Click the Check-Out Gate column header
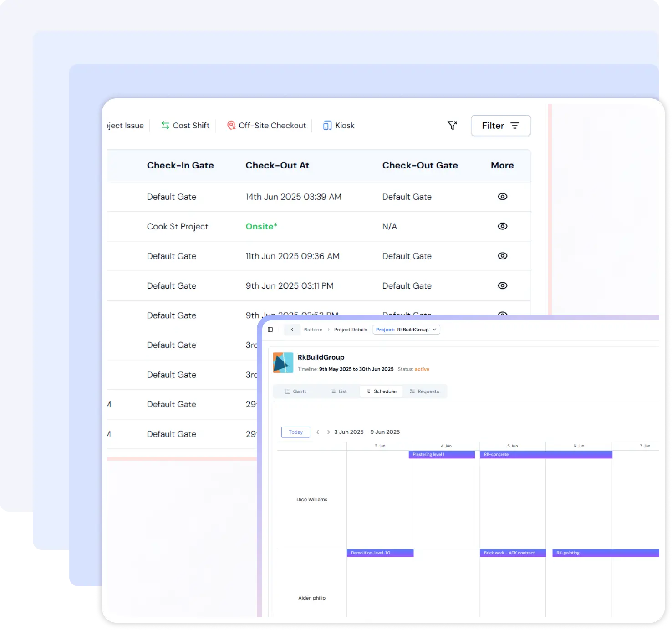Screen dimensions: 672x630 click(420, 165)
